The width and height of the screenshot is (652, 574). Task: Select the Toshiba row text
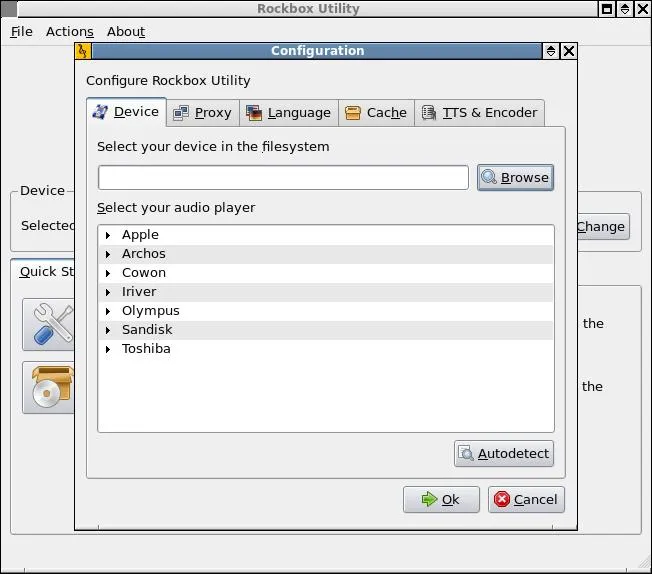[146, 349]
